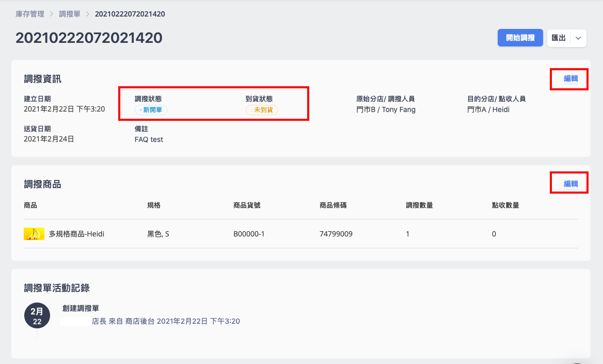603x364 pixels.
Task: Click the 2月 22 date circle marker
Action: 37,315
